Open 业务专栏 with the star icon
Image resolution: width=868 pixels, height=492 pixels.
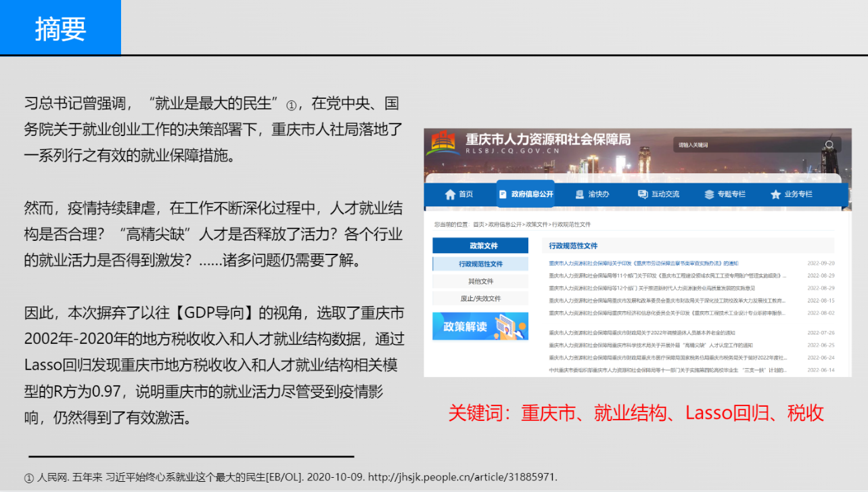[791, 194]
